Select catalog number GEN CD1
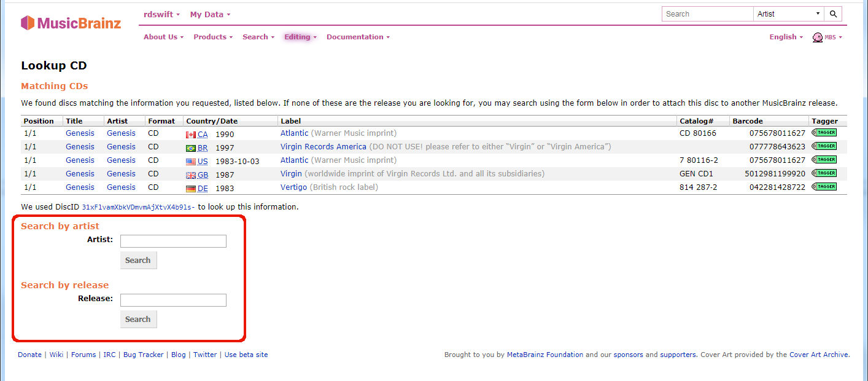 pos(696,173)
